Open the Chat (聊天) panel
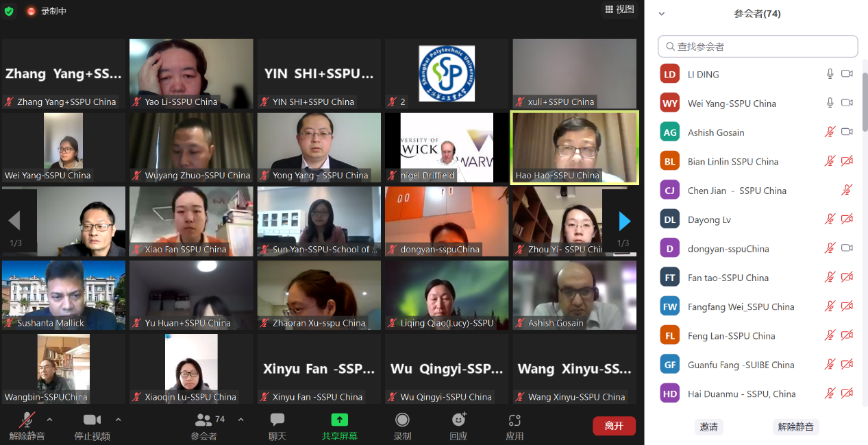 [277, 420]
